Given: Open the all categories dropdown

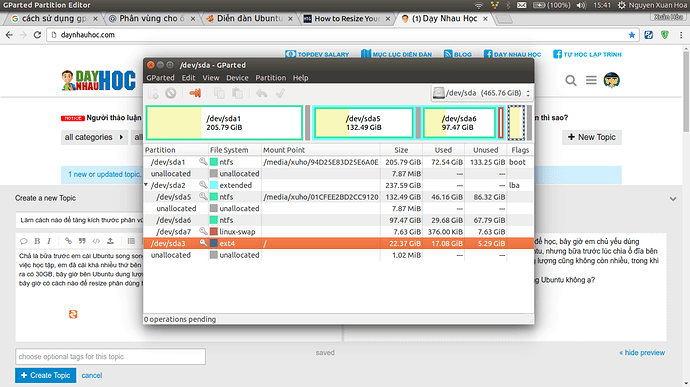Looking at the screenshot, I should (x=94, y=137).
